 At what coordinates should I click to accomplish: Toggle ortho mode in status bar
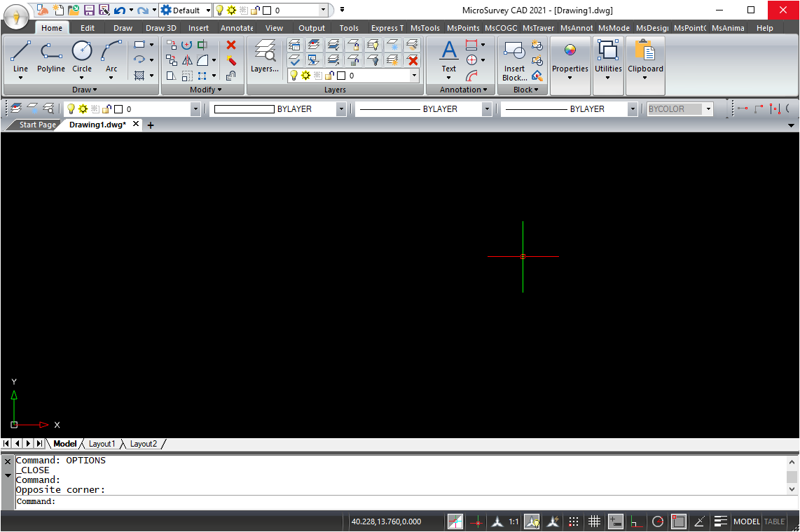[x=636, y=521]
